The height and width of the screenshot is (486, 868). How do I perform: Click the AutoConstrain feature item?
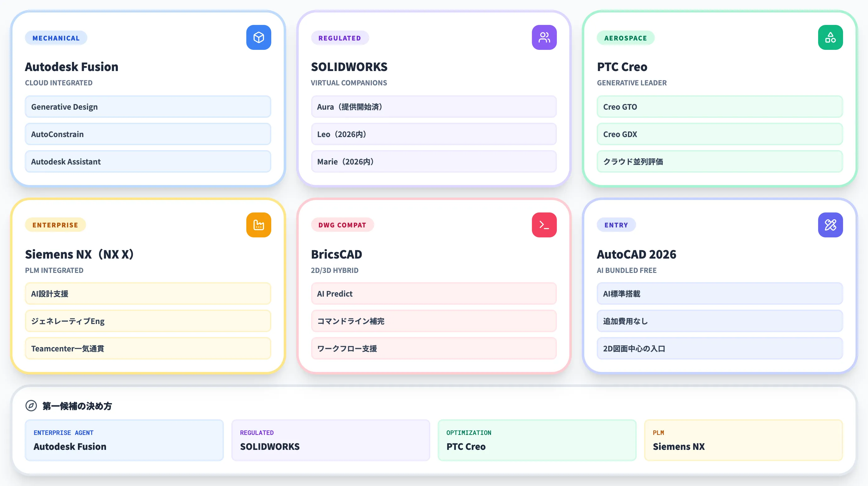click(147, 134)
